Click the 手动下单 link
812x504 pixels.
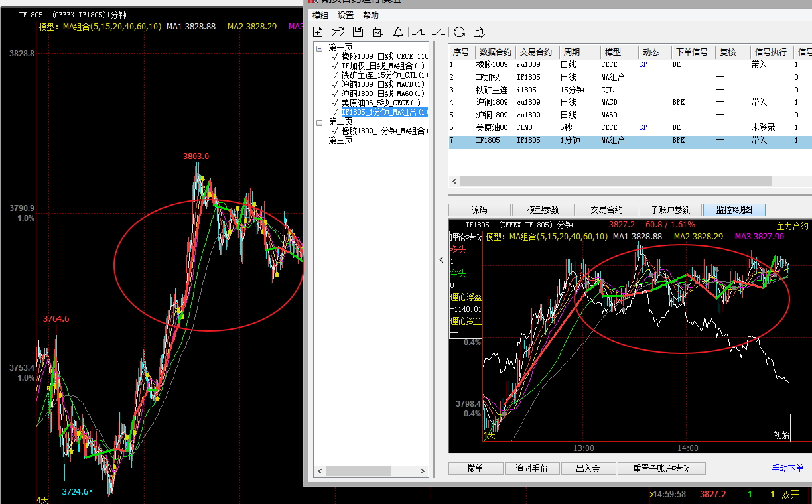click(x=787, y=468)
